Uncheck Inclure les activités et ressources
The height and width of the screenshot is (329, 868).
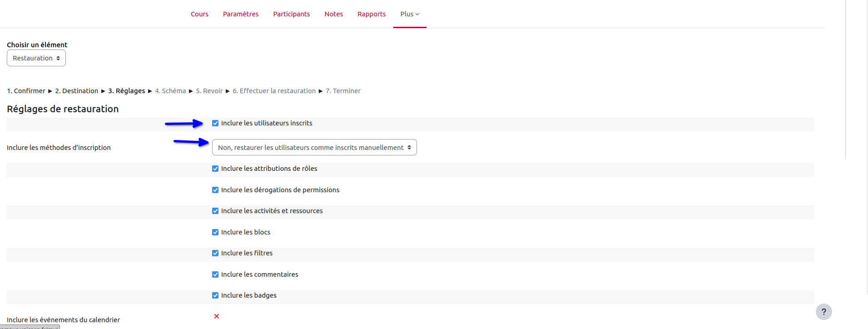coord(215,211)
